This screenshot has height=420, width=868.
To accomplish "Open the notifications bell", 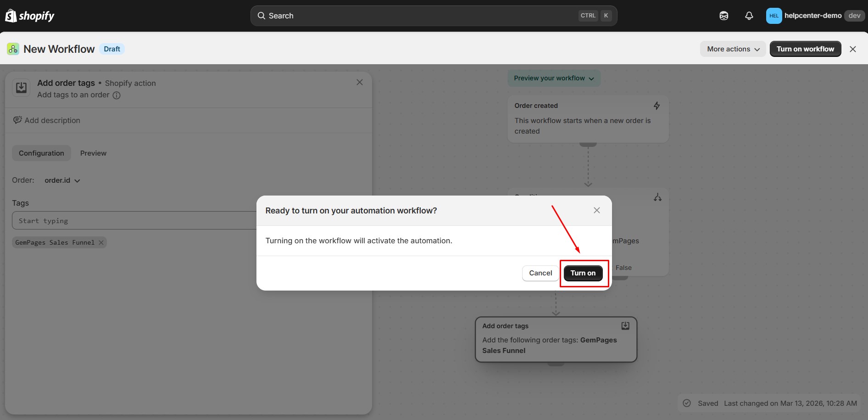I will click(x=749, y=16).
